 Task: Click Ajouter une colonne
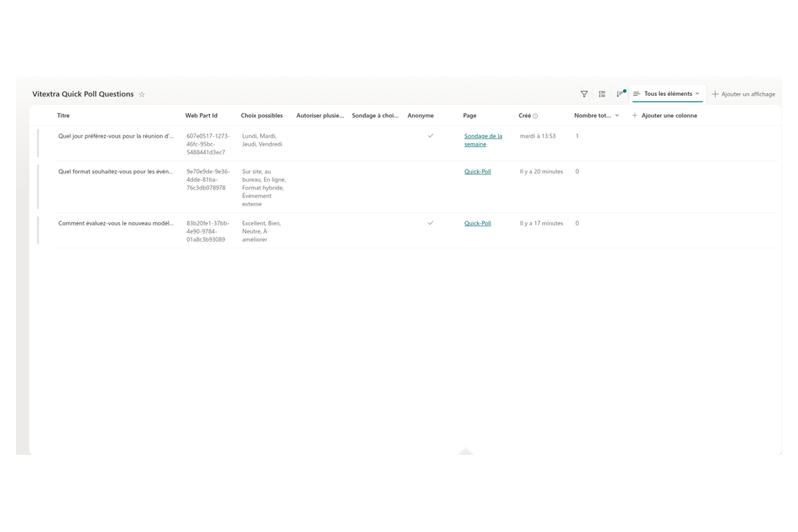664,116
